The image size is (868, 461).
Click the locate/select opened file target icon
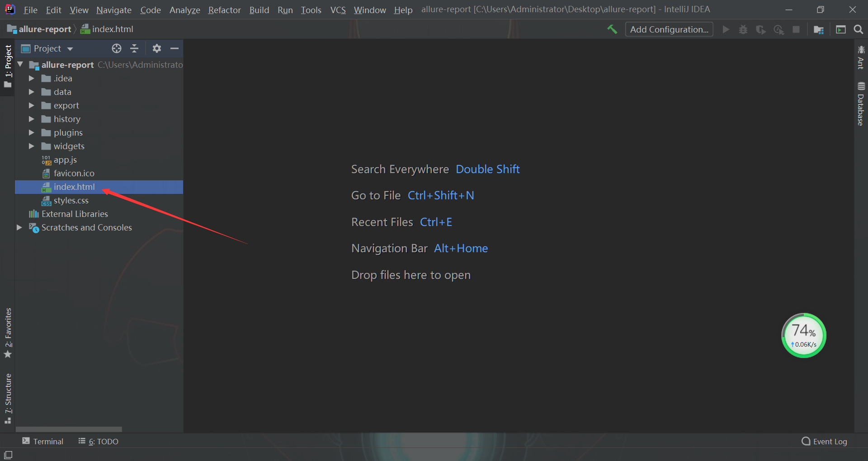tap(117, 48)
